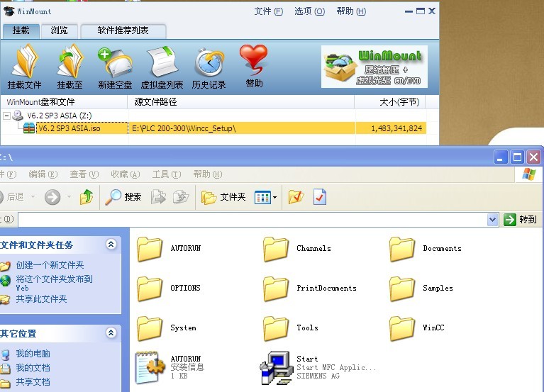544x392 pixels.
Task: Click the Up one level folder icon
Action: coord(87,197)
